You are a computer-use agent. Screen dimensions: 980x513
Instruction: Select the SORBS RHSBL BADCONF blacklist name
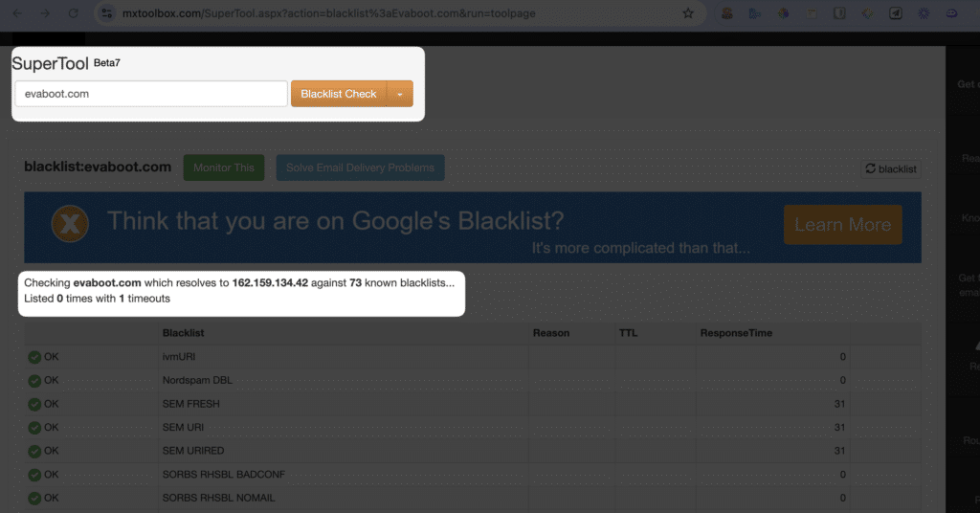coord(223,475)
